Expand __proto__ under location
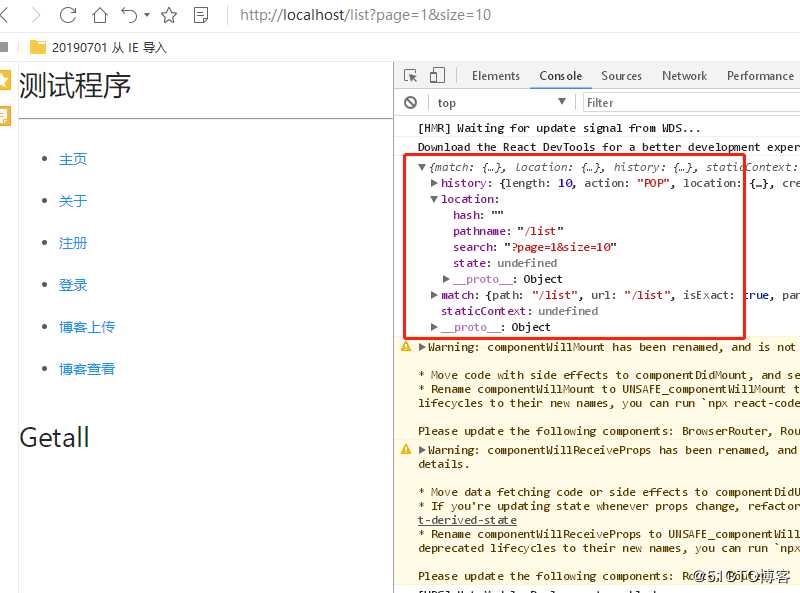Viewport: 800px width, 593px height. point(446,279)
